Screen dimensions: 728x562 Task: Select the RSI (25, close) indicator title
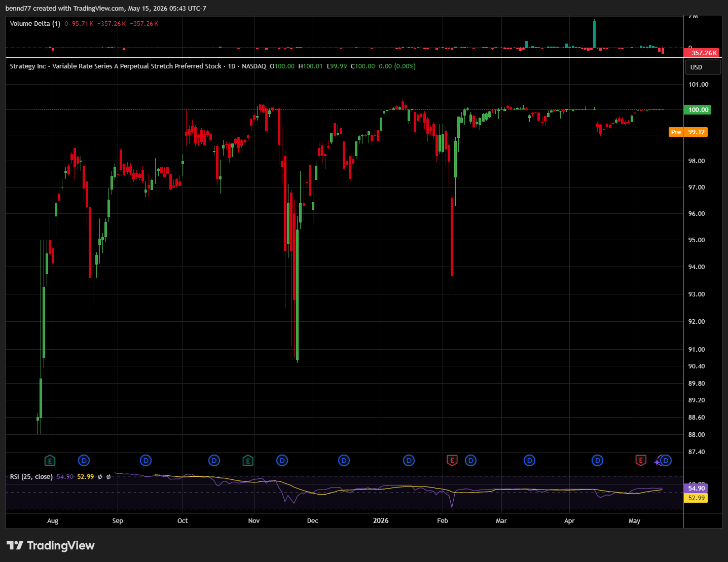click(31, 477)
